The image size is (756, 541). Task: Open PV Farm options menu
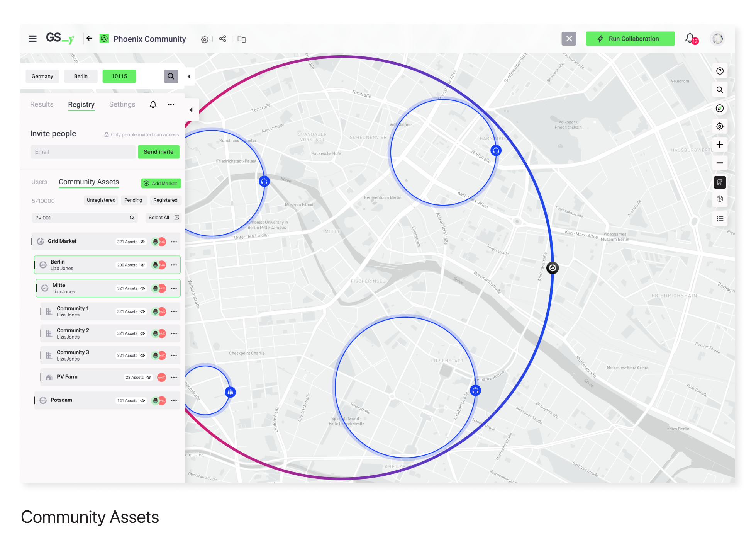(174, 378)
